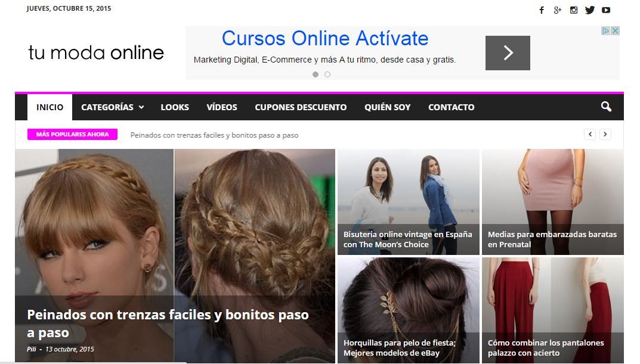Show previous popular post in ticker
The height and width of the screenshot is (364, 640).
coord(590,135)
